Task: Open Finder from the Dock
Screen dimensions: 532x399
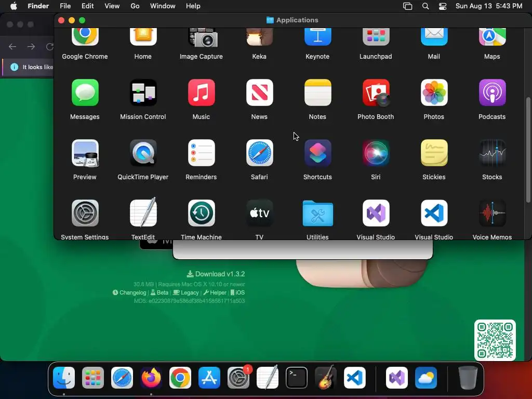Action: (x=64, y=378)
